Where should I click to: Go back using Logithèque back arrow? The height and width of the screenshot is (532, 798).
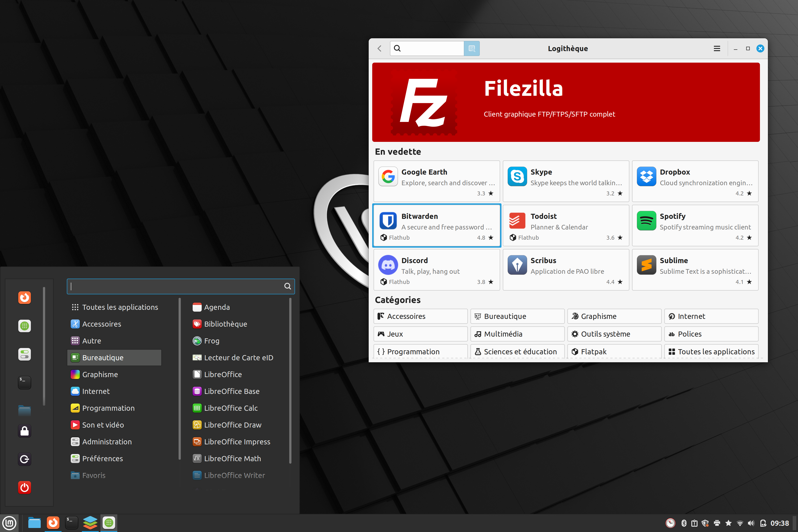click(x=379, y=48)
